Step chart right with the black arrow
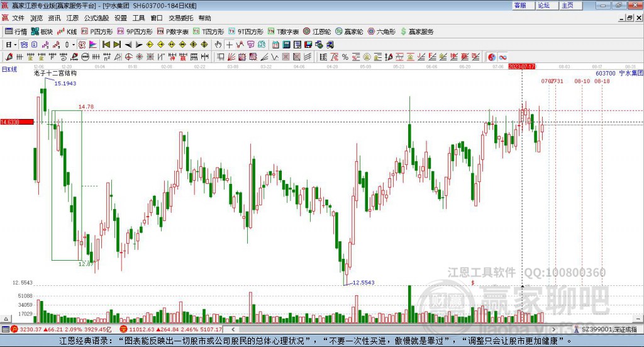The image size is (644, 347). point(139,45)
